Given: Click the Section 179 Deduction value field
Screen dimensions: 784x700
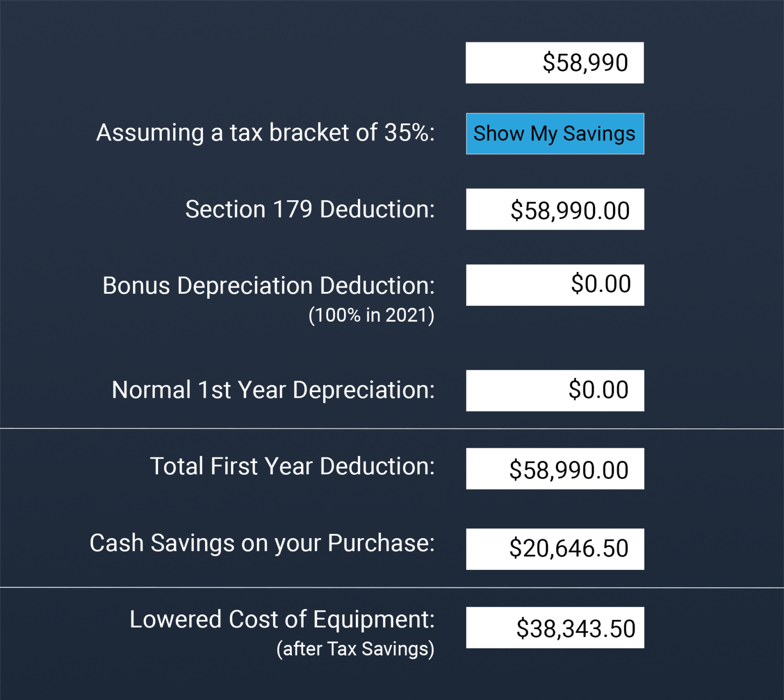Looking at the screenshot, I should pos(555,209).
